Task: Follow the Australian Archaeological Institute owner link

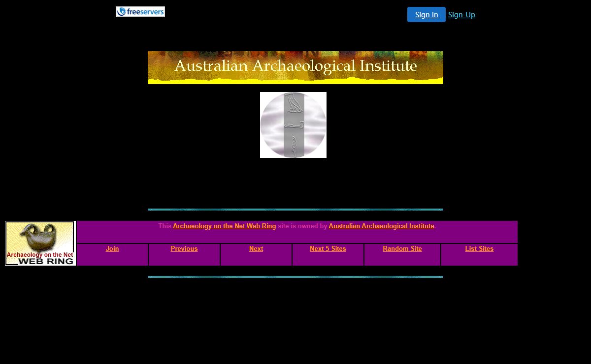Action: pos(381,226)
